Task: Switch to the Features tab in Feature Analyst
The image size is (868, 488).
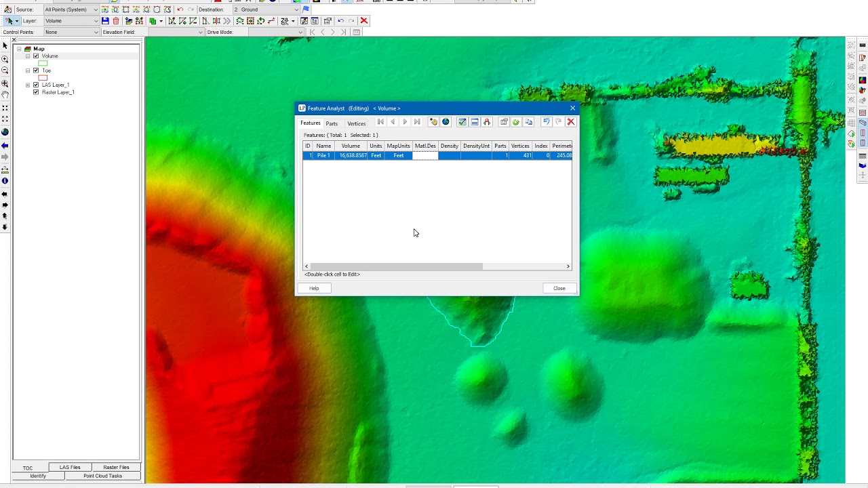Action: point(311,123)
